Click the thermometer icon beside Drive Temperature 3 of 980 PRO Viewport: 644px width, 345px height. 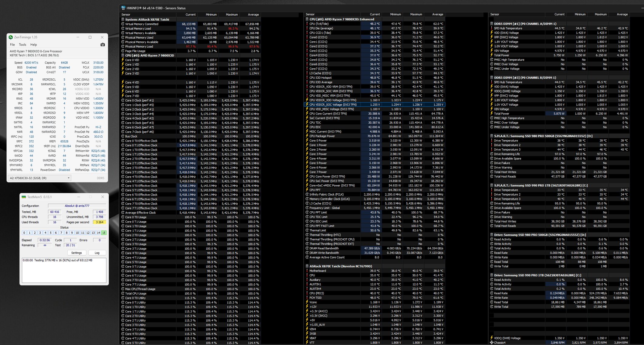coord(492,149)
